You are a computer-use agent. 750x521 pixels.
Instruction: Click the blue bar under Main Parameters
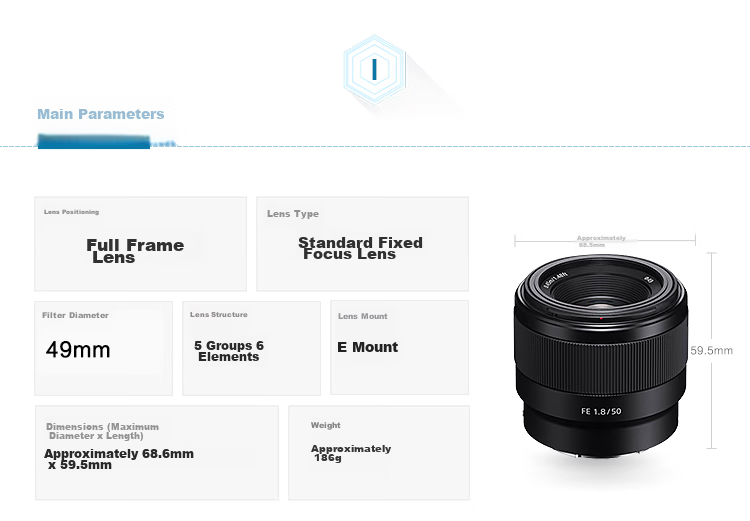coord(94,142)
